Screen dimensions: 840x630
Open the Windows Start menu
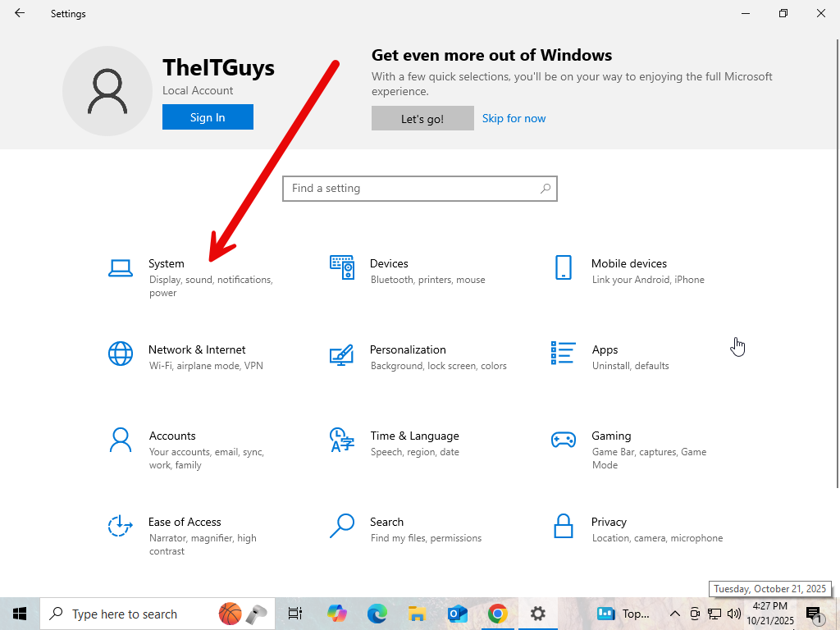click(20, 614)
